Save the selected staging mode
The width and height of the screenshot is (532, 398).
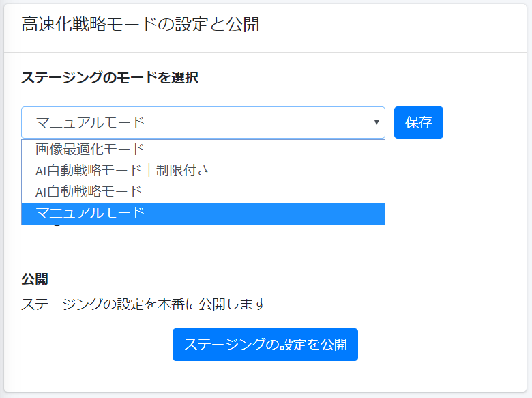point(418,123)
